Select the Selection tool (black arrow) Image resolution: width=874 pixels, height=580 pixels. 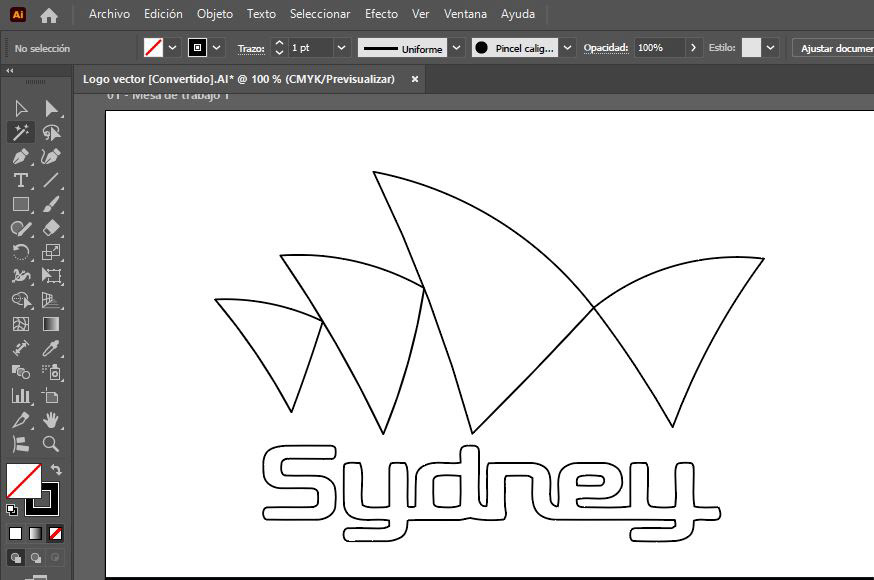click(x=21, y=108)
